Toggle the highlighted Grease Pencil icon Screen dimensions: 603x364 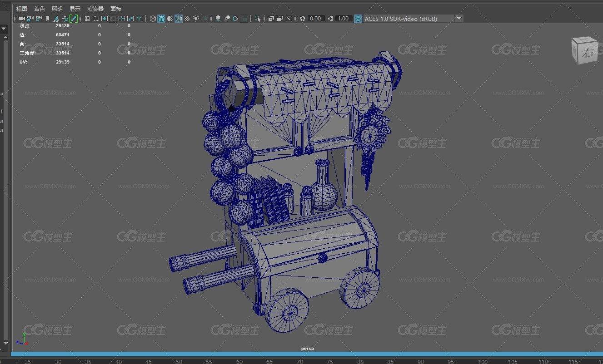(x=74, y=19)
